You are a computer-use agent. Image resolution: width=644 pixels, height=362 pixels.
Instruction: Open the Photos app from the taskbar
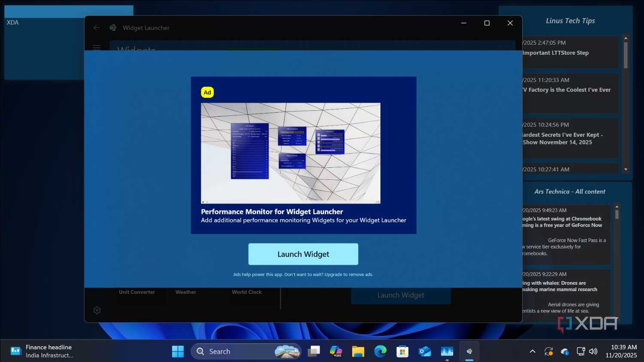pos(447,351)
